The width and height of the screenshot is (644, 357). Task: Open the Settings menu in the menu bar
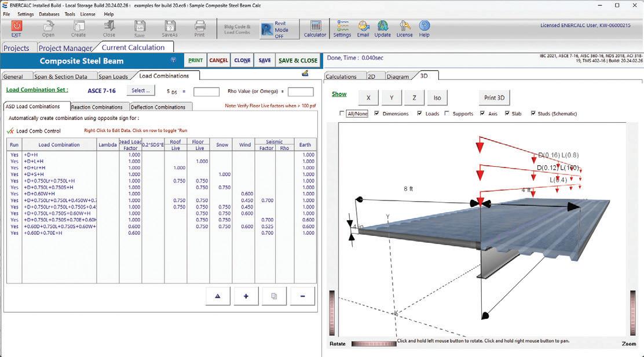click(x=25, y=14)
